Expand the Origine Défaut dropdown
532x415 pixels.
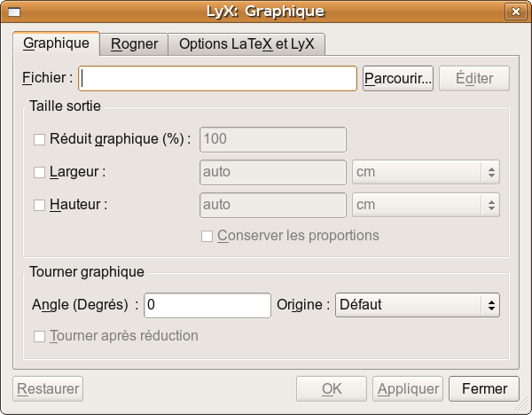point(417,305)
